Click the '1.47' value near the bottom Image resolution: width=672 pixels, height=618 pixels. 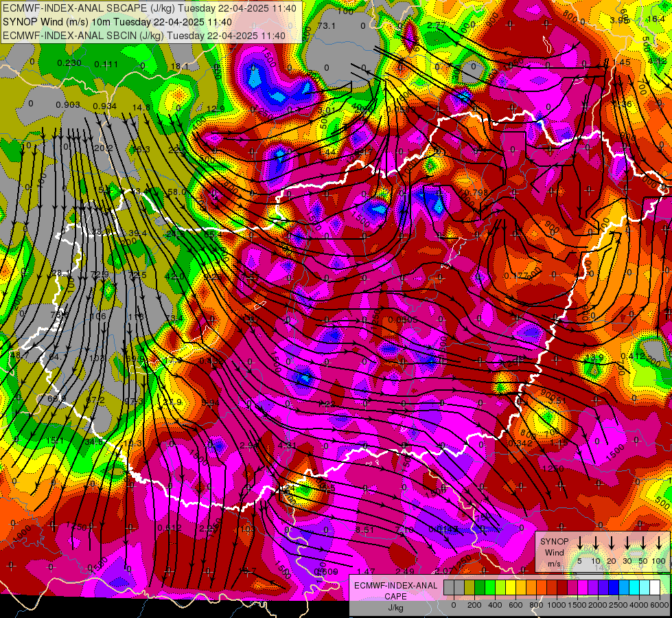(x=366, y=571)
